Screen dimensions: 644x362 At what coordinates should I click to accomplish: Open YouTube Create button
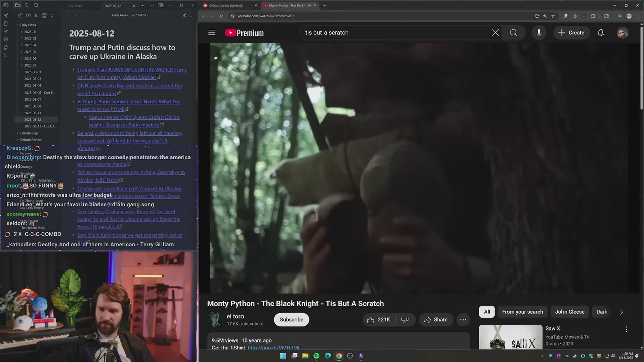point(571,33)
